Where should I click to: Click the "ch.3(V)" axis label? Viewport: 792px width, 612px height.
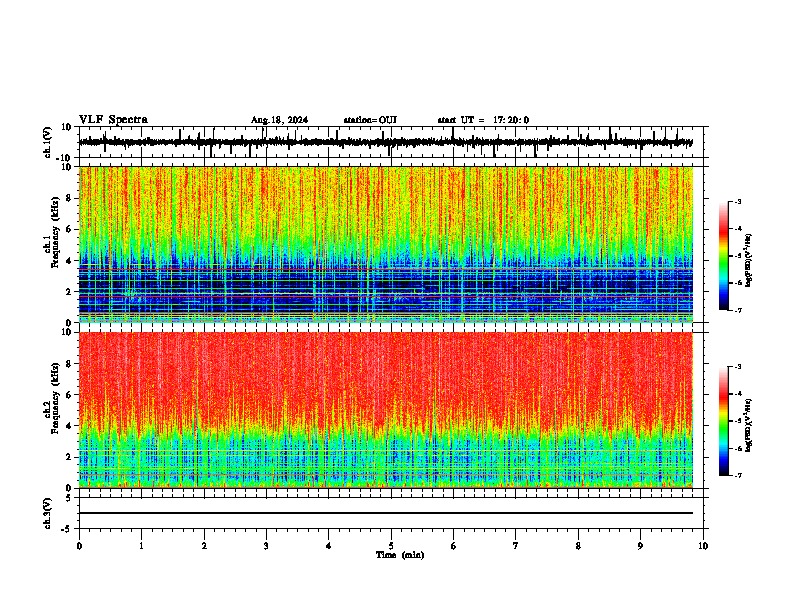48,513
